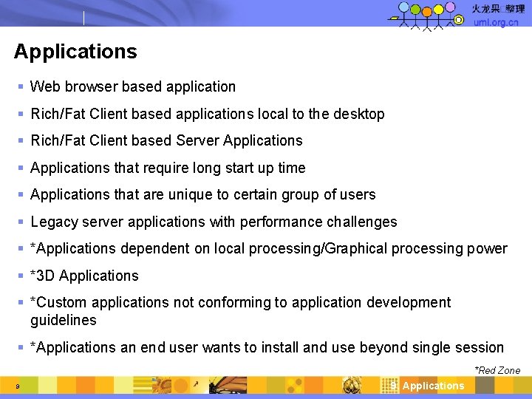Image resolution: width=532 pixels, height=399 pixels.
Task: Click the stick-figure people logo
Action: [x=426, y=16]
